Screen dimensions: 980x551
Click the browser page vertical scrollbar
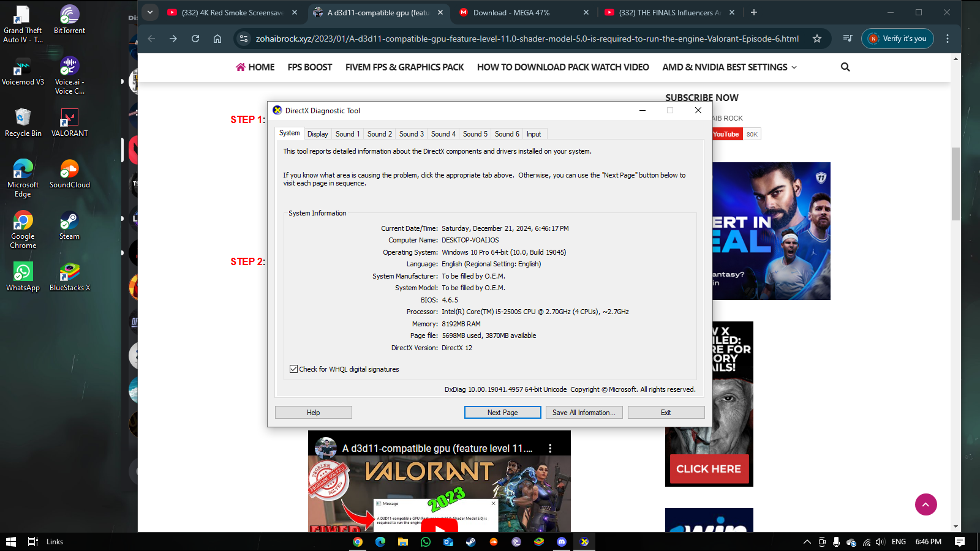click(956, 184)
